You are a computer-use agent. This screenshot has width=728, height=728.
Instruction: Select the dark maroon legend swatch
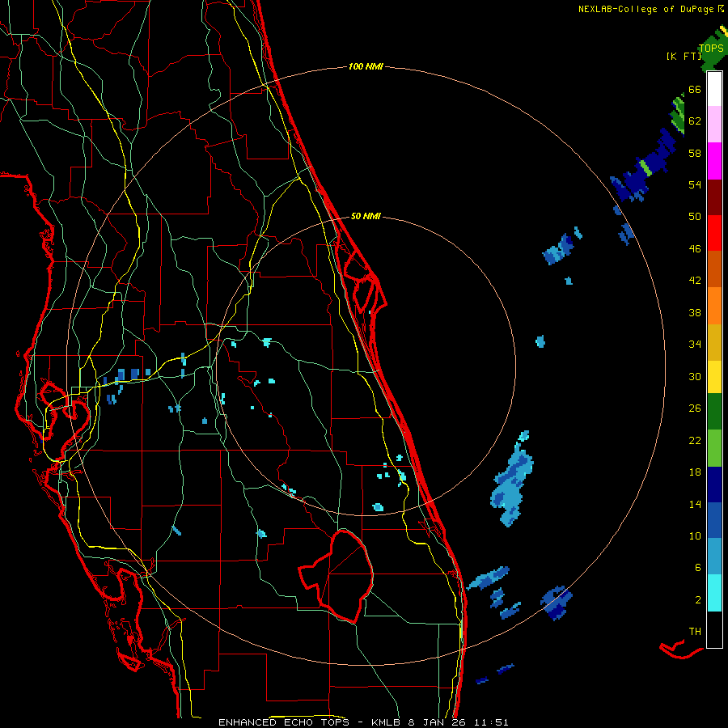point(714,197)
